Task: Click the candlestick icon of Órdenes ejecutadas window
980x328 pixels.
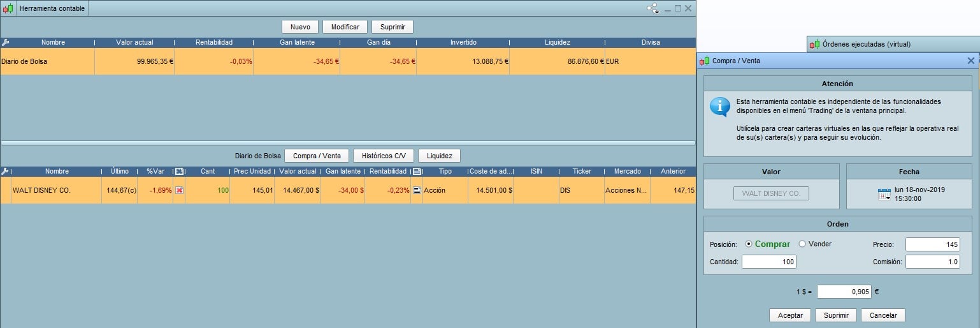Action: click(x=815, y=45)
